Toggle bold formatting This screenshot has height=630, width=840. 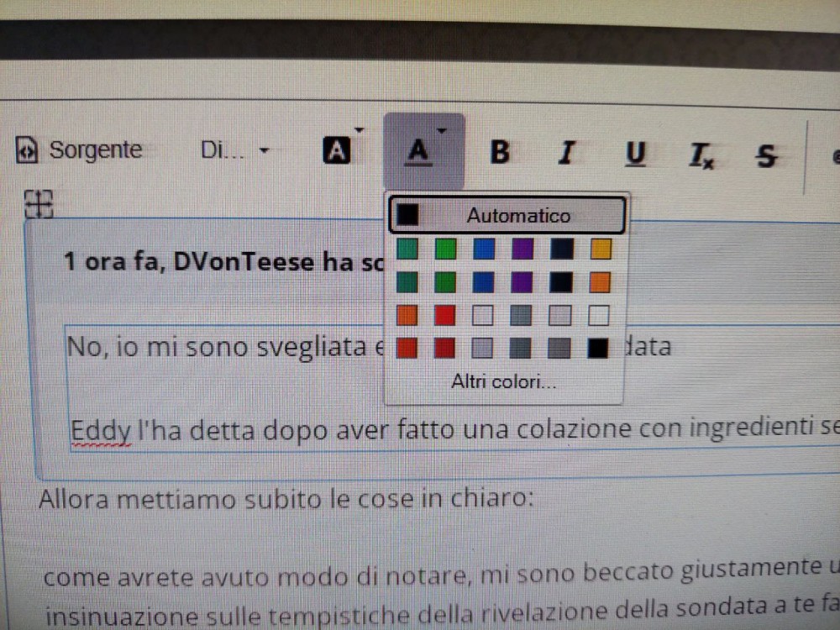point(500,153)
